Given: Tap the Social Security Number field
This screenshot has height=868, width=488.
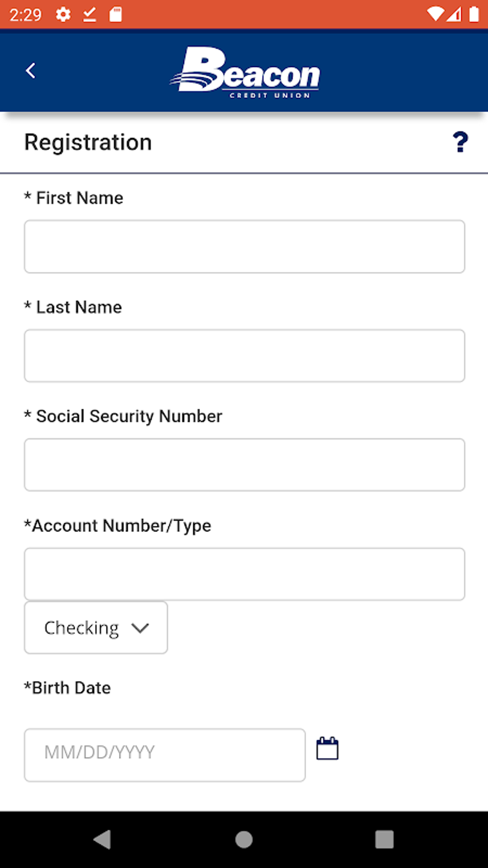Looking at the screenshot, I should [244, 464].
